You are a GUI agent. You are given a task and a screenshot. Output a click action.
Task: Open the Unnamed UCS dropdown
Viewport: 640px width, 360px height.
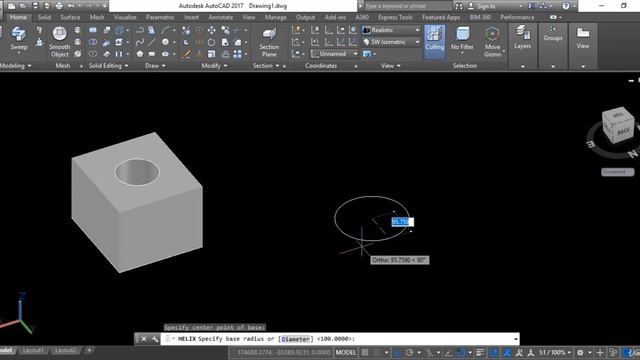334,54
